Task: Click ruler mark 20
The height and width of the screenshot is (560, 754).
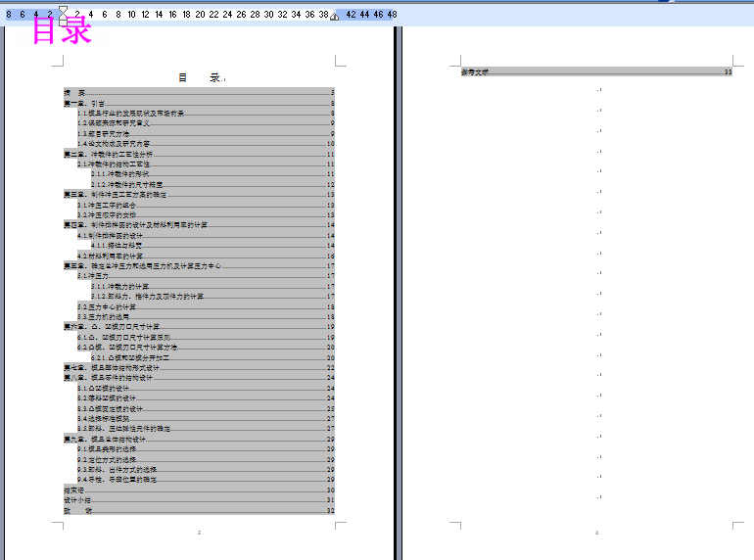Action: [200, 15]
